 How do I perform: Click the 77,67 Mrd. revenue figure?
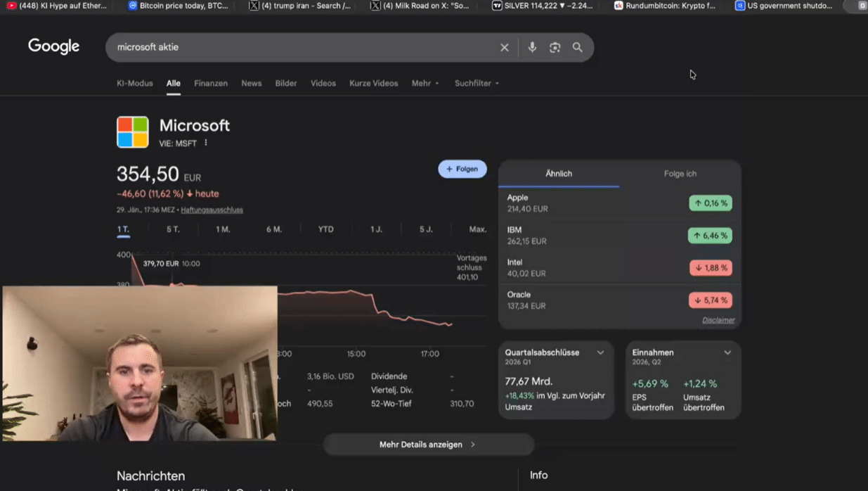528,381
